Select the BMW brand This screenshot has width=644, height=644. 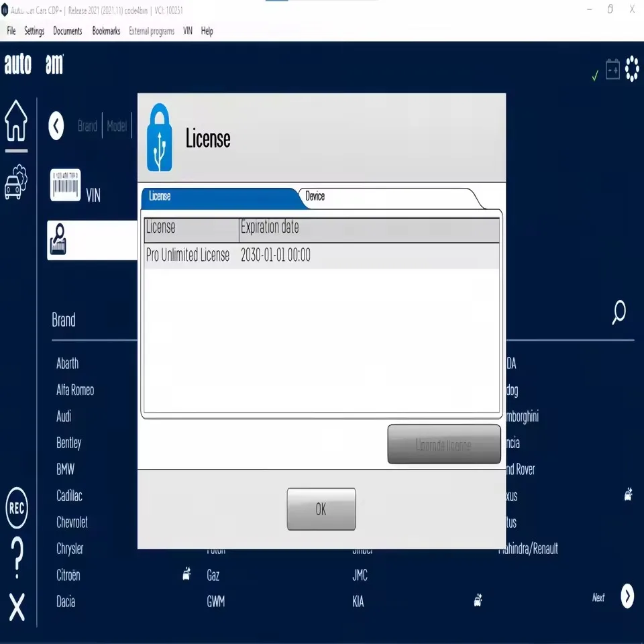[65, 470]
